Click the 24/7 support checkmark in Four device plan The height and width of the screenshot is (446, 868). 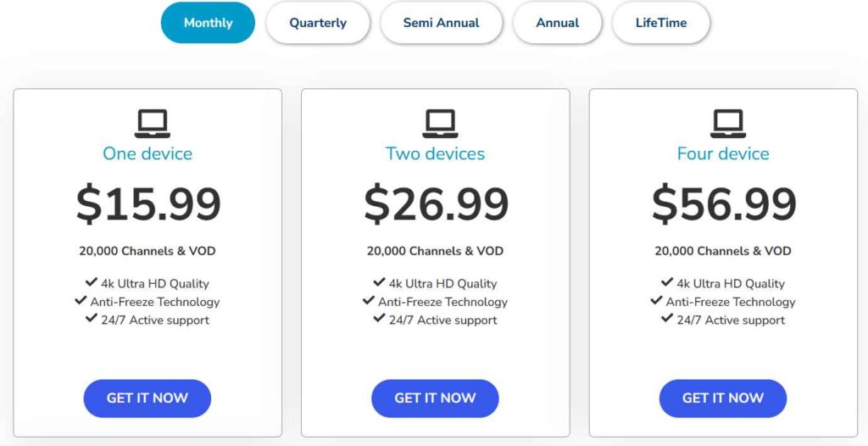coord(667,320)
